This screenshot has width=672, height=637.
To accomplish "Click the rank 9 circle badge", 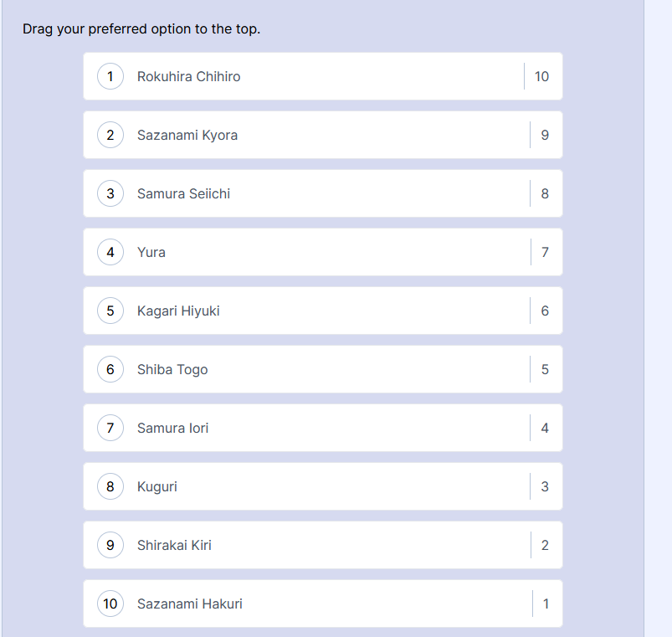I will click(110, 545).
